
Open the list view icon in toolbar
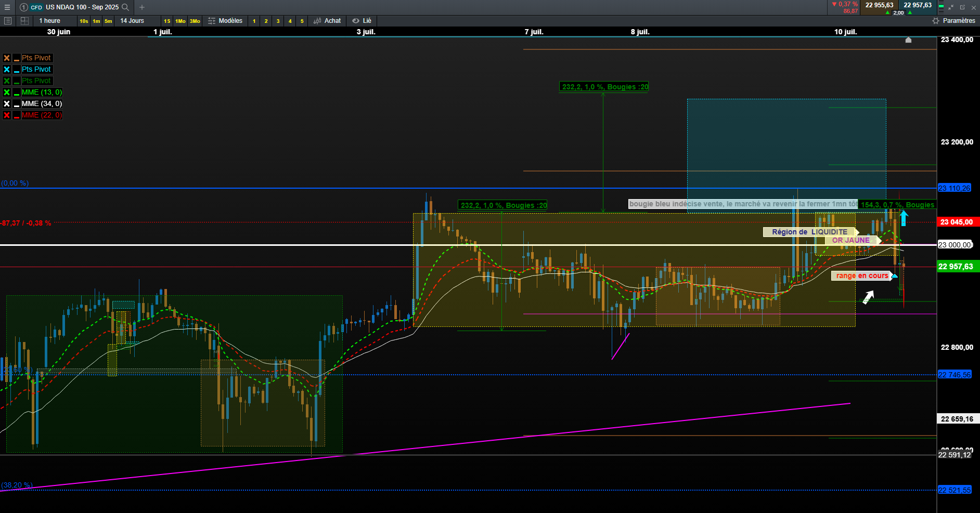[x=8, y=21]
